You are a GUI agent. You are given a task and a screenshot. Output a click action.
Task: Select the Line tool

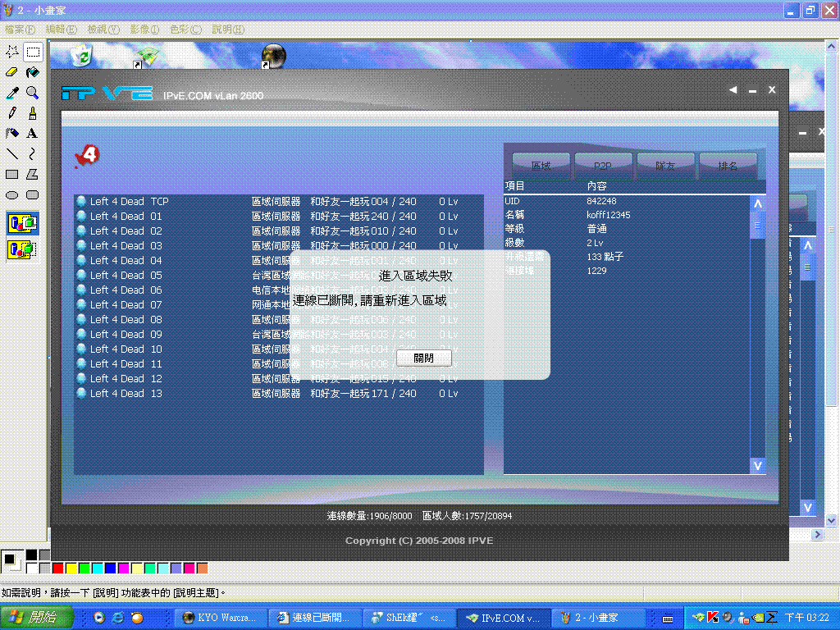(x=11, y=154)
